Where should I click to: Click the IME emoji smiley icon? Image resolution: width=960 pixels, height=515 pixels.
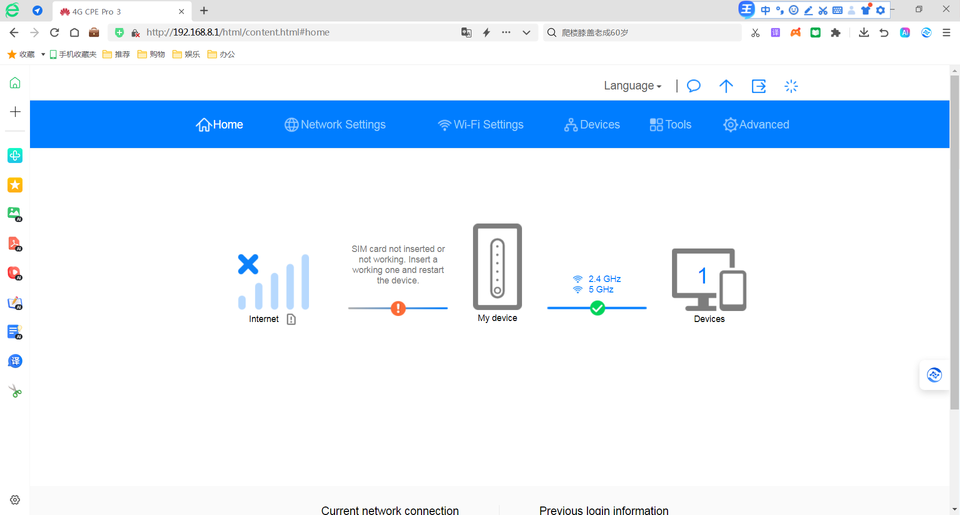click(x=793, y=10)
